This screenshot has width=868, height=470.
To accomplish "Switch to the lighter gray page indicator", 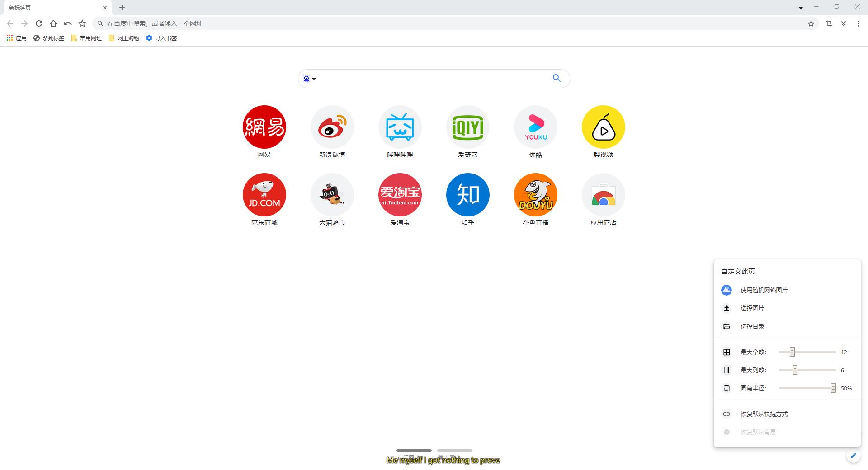I will click(x=455, y=451).
